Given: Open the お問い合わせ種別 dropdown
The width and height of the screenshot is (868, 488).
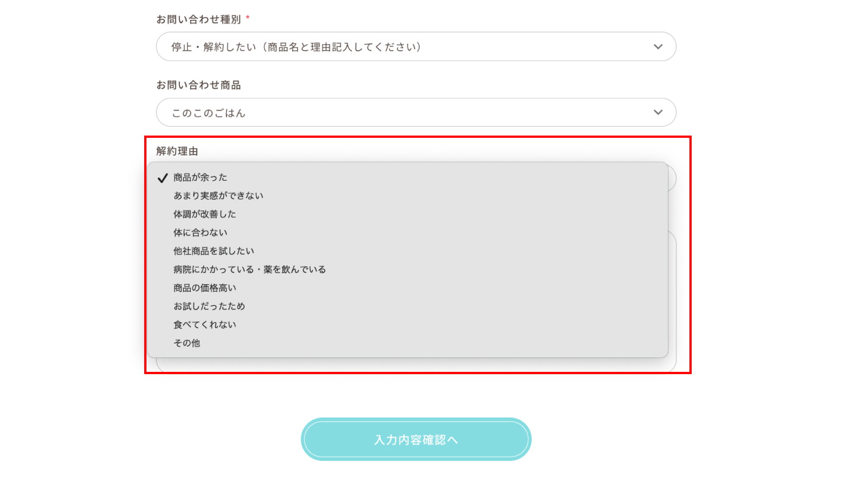Looking at the screenshot, I should tap(416, 47).
